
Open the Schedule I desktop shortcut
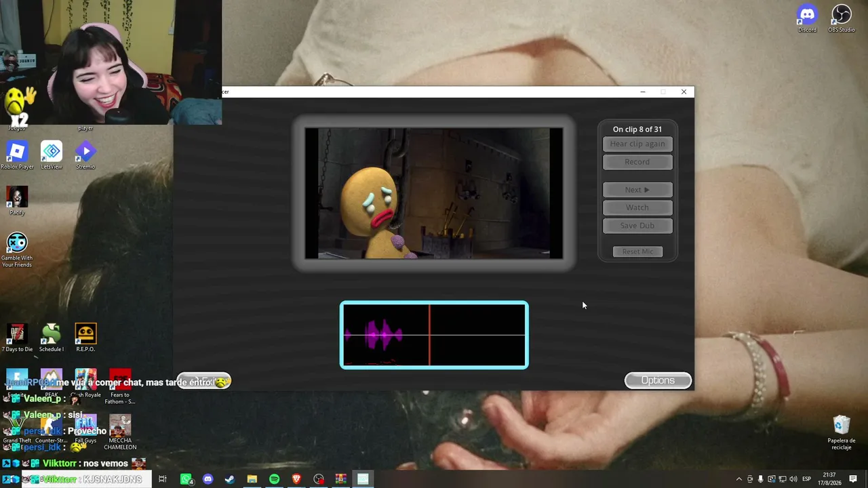tap(52, 338)
